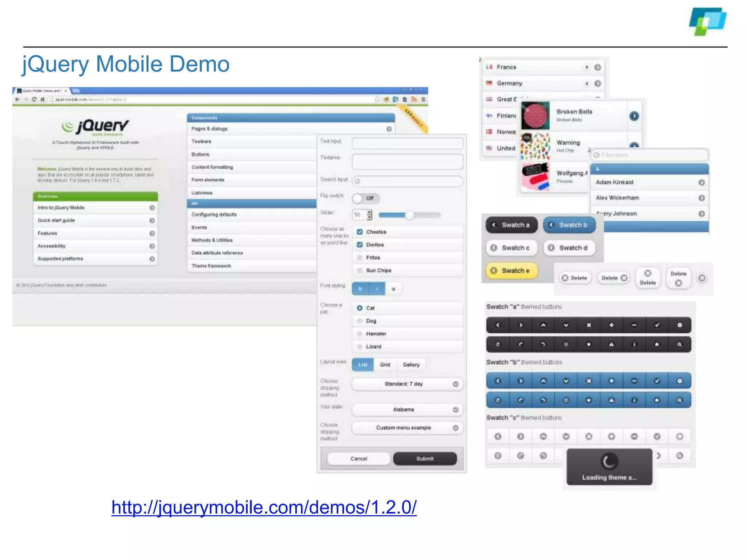Click the delete X icon in Swatch a buttons
This screenshot has height=560, width=747.
(589, 325)
